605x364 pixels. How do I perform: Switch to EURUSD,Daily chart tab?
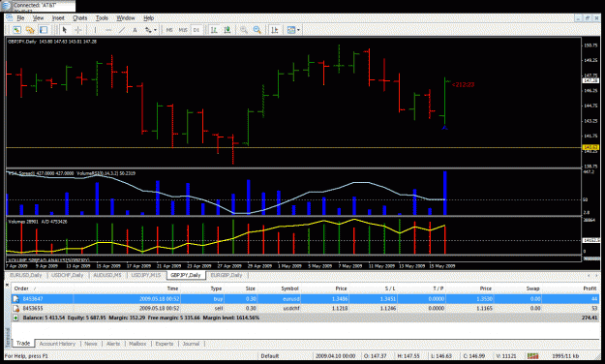coord(26,275)
